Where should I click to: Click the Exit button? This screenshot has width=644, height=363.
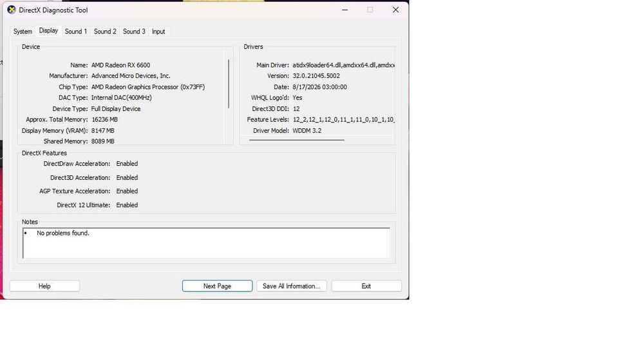coord(366,286)
